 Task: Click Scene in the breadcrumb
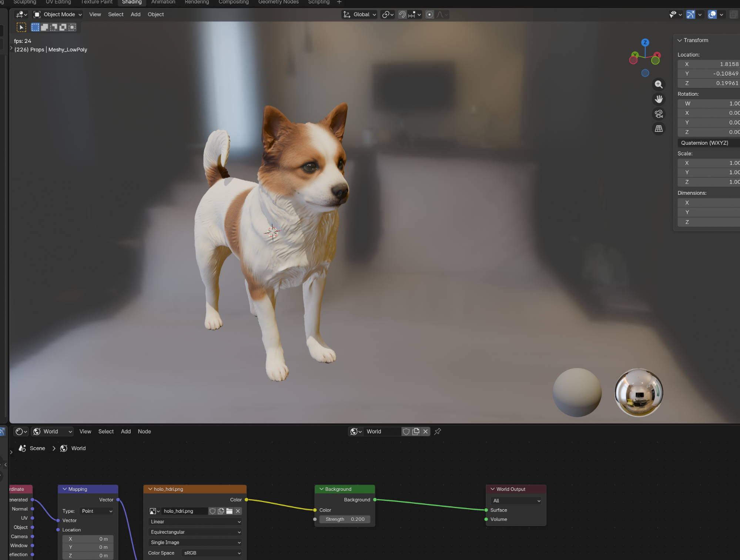pos(37,448)
